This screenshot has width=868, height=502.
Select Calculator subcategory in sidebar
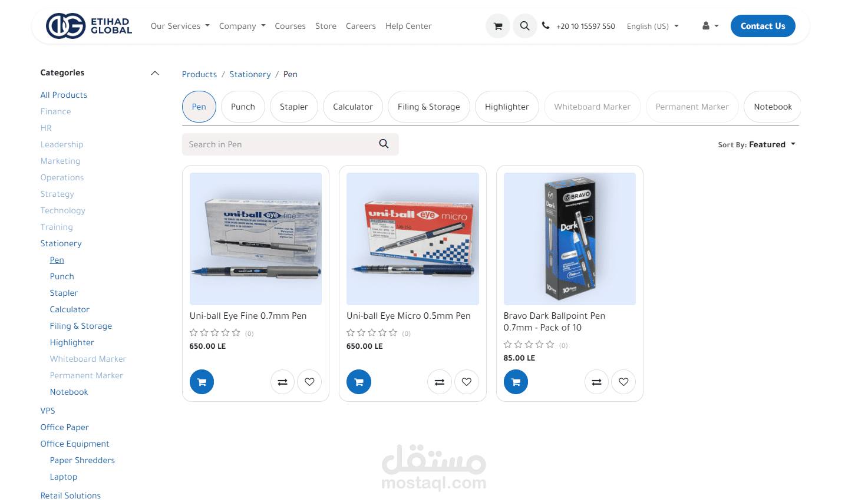[x=70, y=309]
